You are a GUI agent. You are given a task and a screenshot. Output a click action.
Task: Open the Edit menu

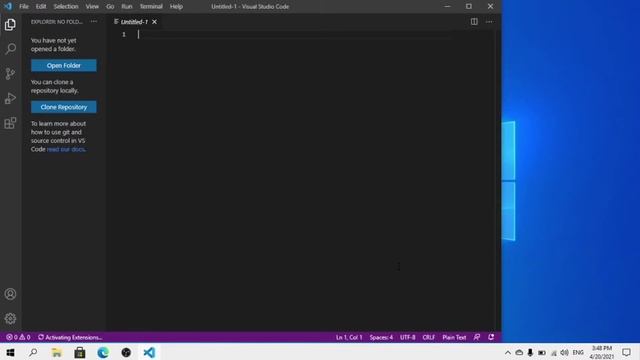[x=41, y=7]
